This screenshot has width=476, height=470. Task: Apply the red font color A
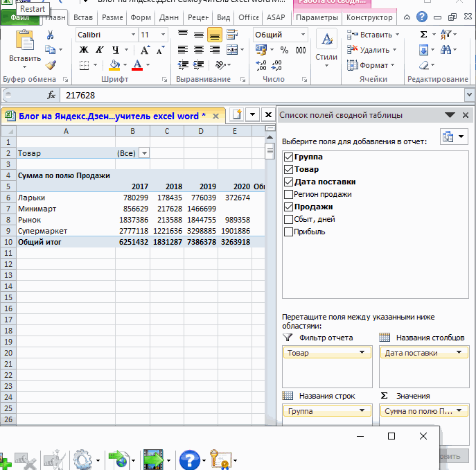point(137,64)
